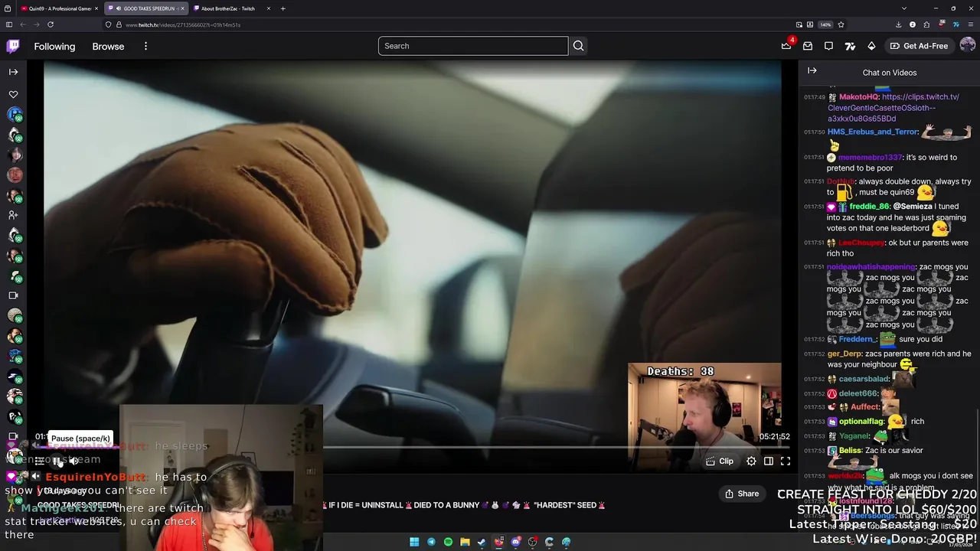Screen dimensions: 980x551
Task: Pause the video playback
Action: coord(57,461)
